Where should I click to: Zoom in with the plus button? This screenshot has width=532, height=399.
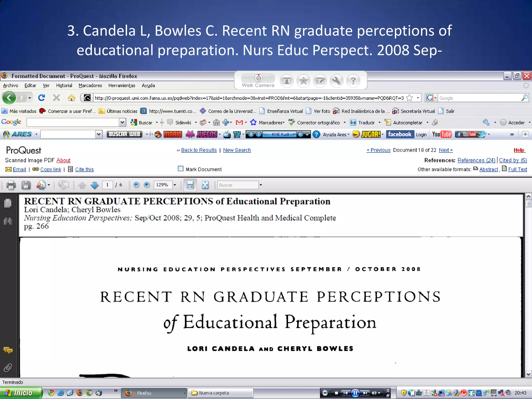pos(147,185)
